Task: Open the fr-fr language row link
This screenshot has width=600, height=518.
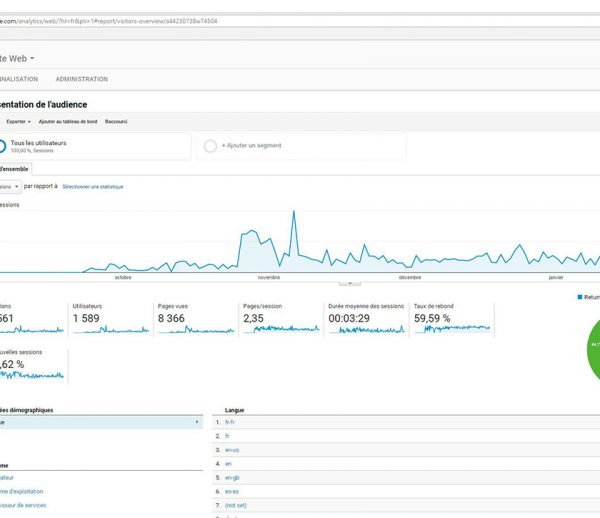Action: pyautogui.click(x=230, y=422)
